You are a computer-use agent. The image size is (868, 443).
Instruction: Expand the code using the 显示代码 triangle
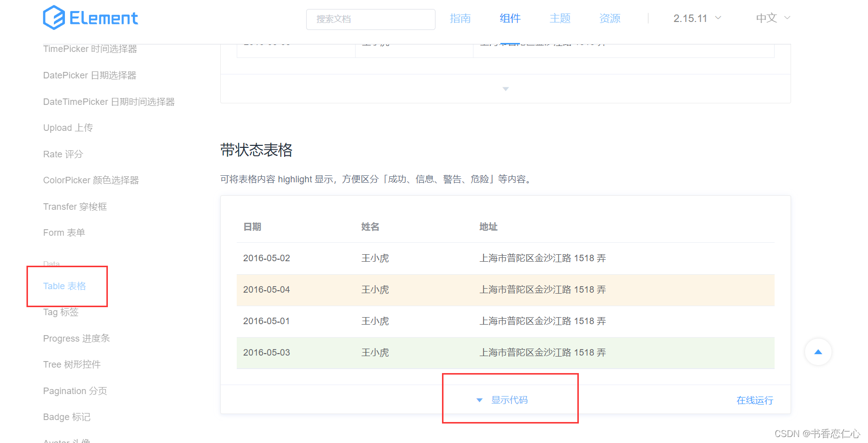[479, 400]
